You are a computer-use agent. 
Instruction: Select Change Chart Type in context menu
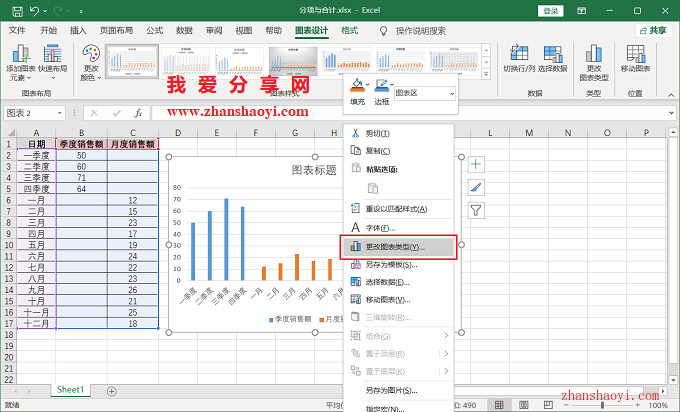tap(399, 247)
